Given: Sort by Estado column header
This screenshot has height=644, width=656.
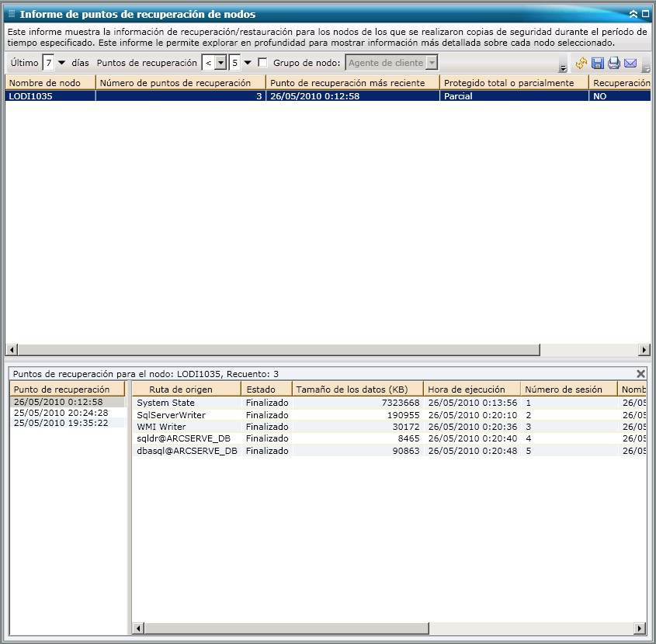Looking at the screenshot, I should (266, 390).
